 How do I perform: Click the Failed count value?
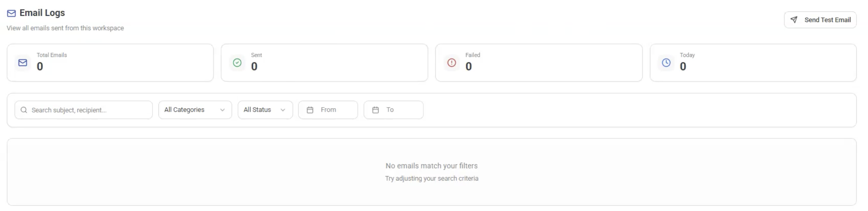[468, 67]
